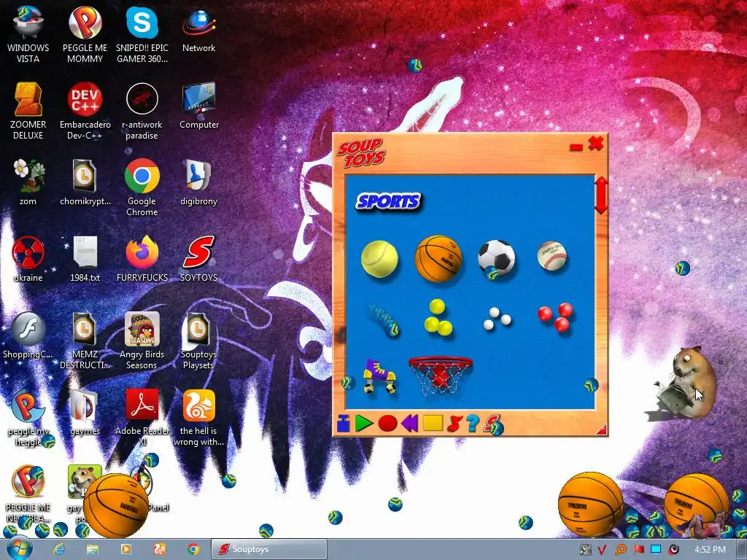
Task: Select the MEMZ DESTRUCTI... icon
Action: point(85,341)
